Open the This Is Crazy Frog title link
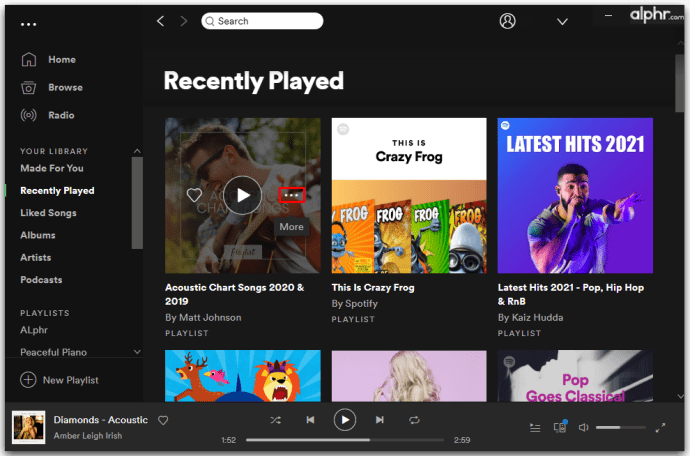690x456 pixels. 373,288
